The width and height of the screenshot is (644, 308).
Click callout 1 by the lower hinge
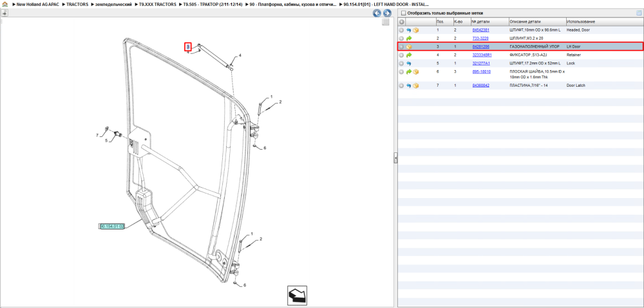tap(252, 234)
